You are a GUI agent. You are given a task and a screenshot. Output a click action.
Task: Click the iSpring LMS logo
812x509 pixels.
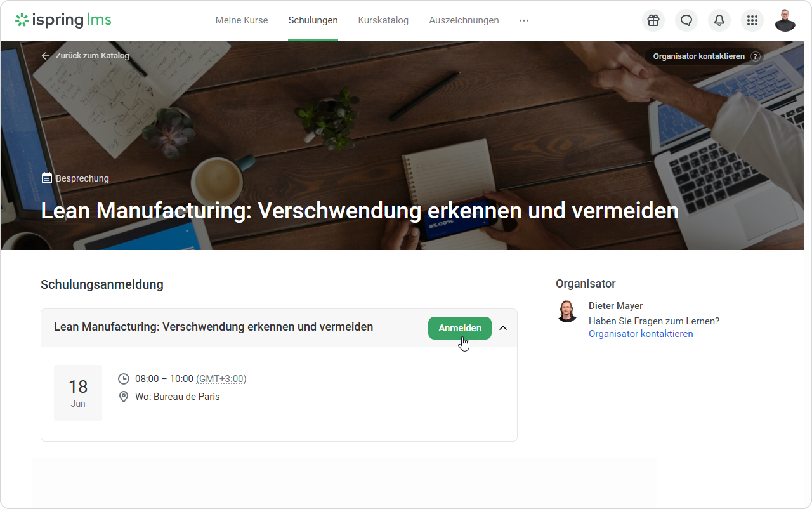(x=63, y=20)
